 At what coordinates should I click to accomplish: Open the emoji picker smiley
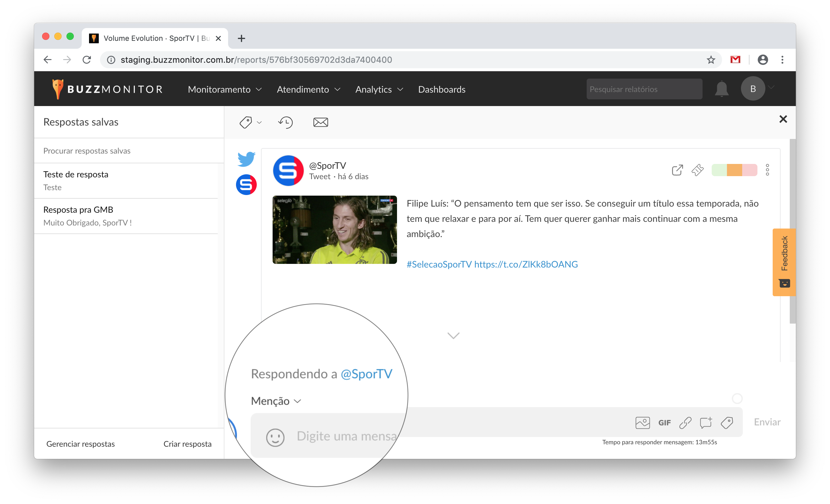tap(275, 437)
